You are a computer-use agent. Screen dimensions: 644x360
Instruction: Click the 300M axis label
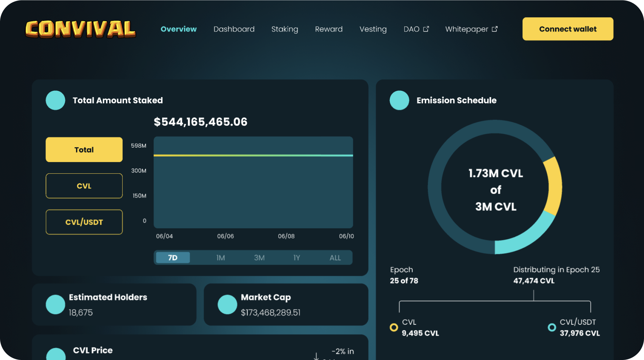click(x=139, y=171)
